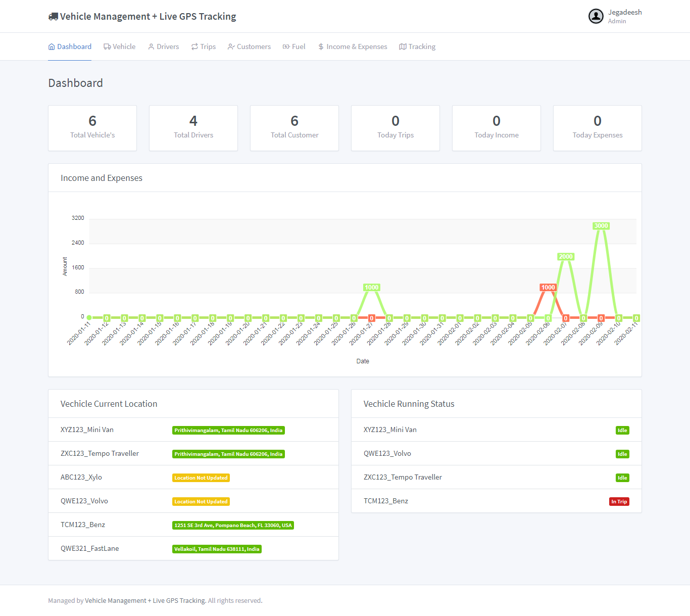This screenshot has height=616, width=690.
Task: Open the Jegadeesh Admin account menu
Action: coord(624,16)
